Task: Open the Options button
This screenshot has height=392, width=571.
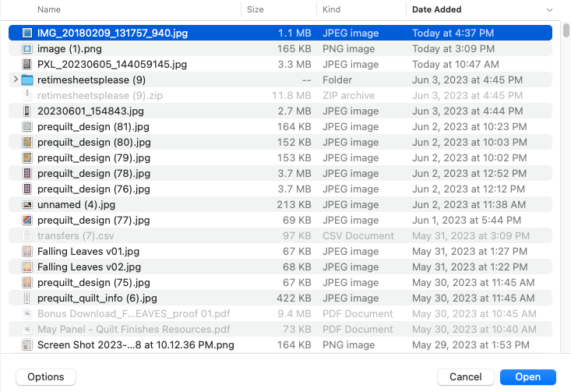Action: point(46,377)
